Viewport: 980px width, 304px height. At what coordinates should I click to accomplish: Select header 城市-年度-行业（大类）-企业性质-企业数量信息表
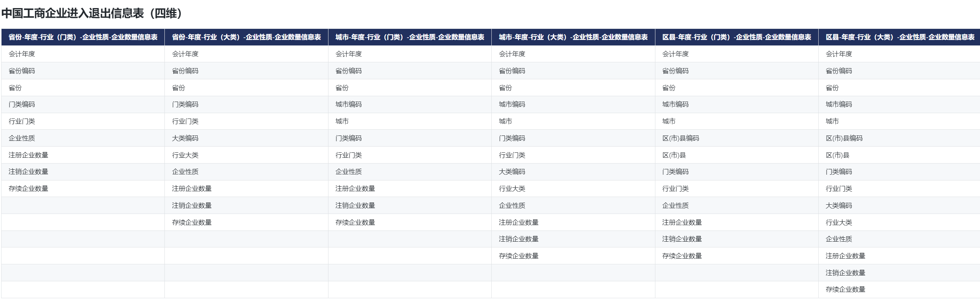coord(573,37)
